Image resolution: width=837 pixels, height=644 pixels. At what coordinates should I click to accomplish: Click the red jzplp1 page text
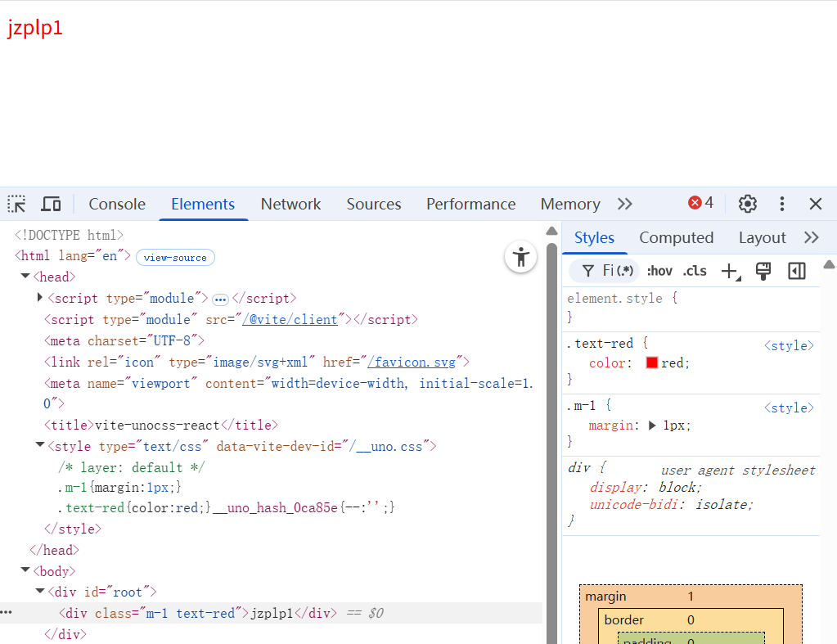click(34, 27)
